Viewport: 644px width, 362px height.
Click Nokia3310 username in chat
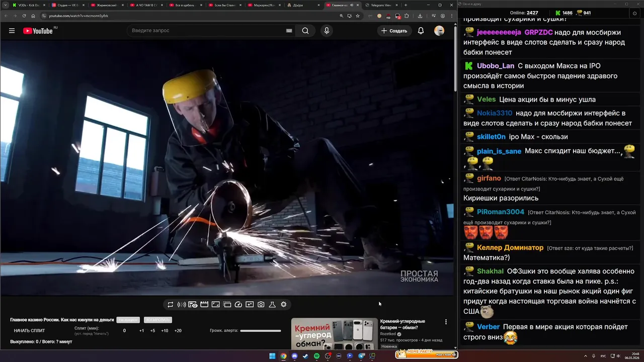click(495, 113)
